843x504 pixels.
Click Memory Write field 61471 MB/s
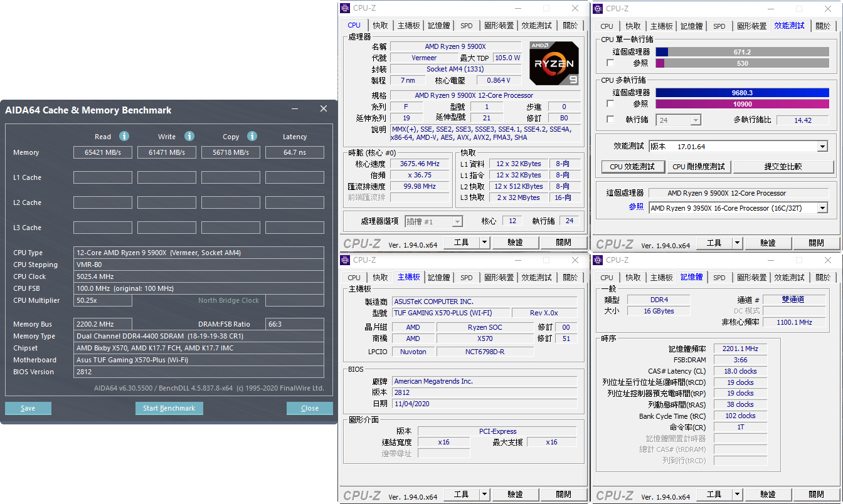tap(167, 152)
